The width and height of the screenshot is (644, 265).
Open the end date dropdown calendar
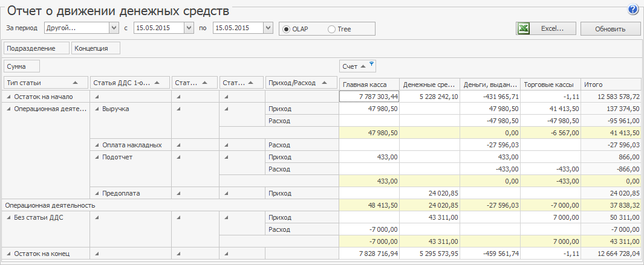tap(268, 28)
